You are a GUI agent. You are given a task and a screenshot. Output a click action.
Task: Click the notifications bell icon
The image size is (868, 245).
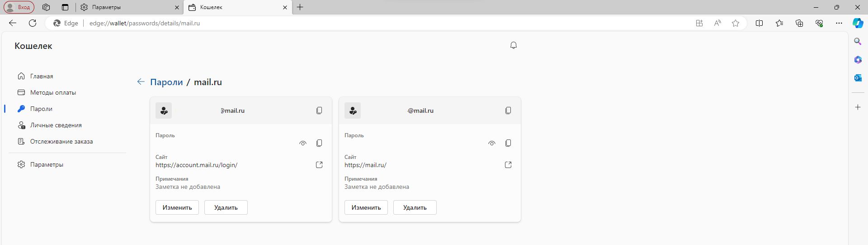click(514, 45)
